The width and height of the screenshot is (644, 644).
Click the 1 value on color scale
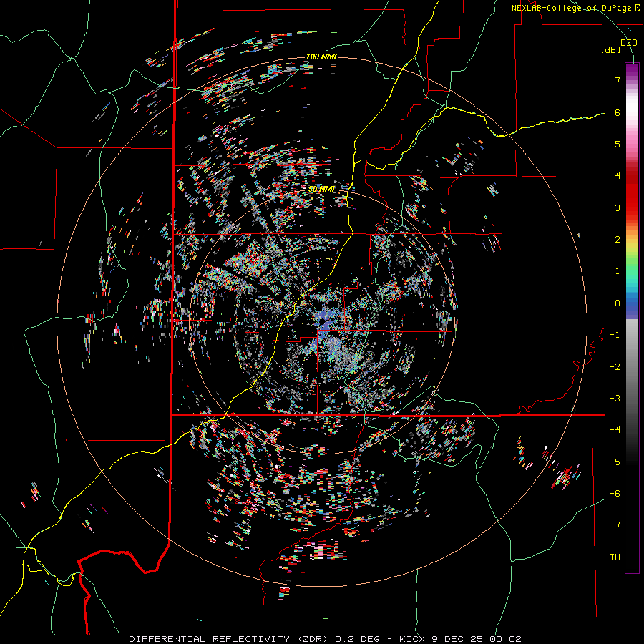point(618,271)
